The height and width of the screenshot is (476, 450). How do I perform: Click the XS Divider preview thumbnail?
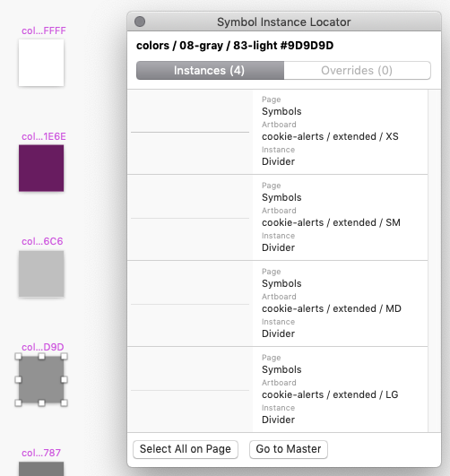click(190, 132)
